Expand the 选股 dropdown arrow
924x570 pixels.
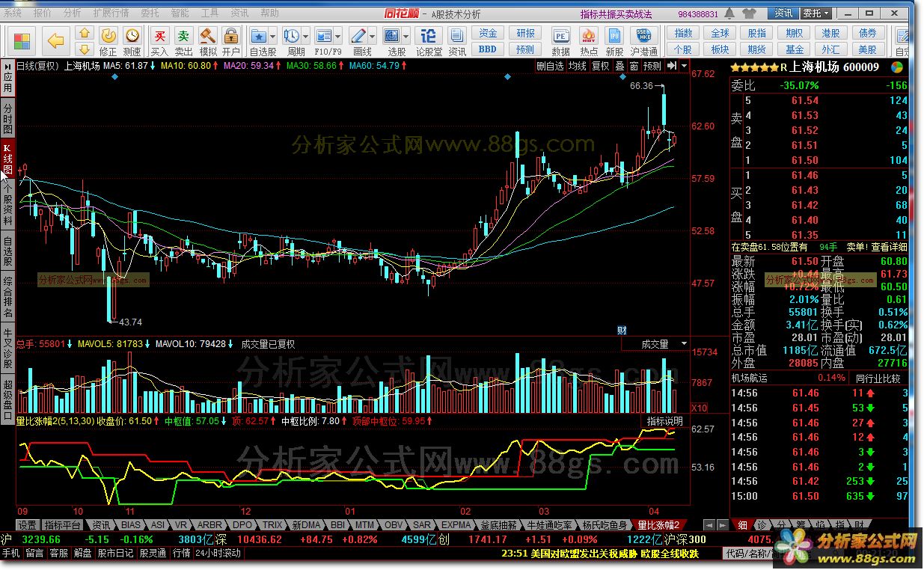406,36
